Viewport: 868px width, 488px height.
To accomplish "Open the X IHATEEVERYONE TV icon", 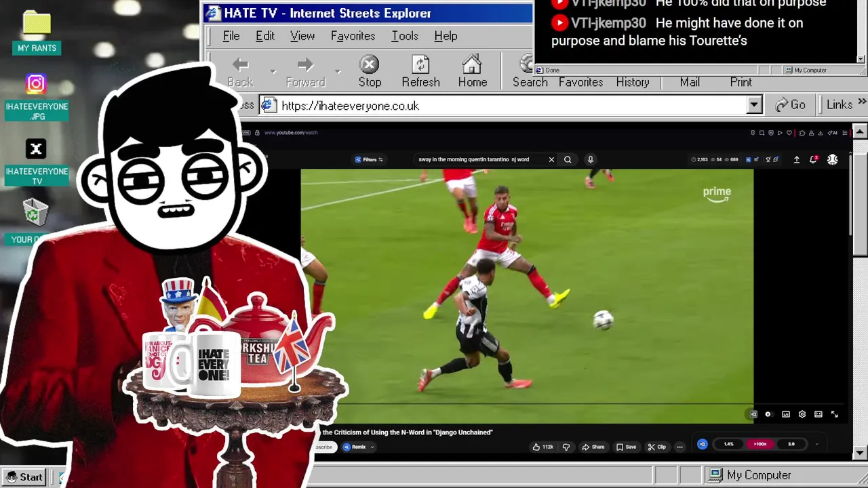I will click(37, 162).
